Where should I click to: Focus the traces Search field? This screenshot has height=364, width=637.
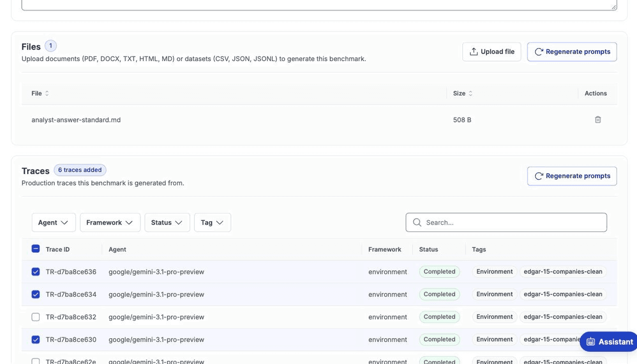[x=506, y=222]
